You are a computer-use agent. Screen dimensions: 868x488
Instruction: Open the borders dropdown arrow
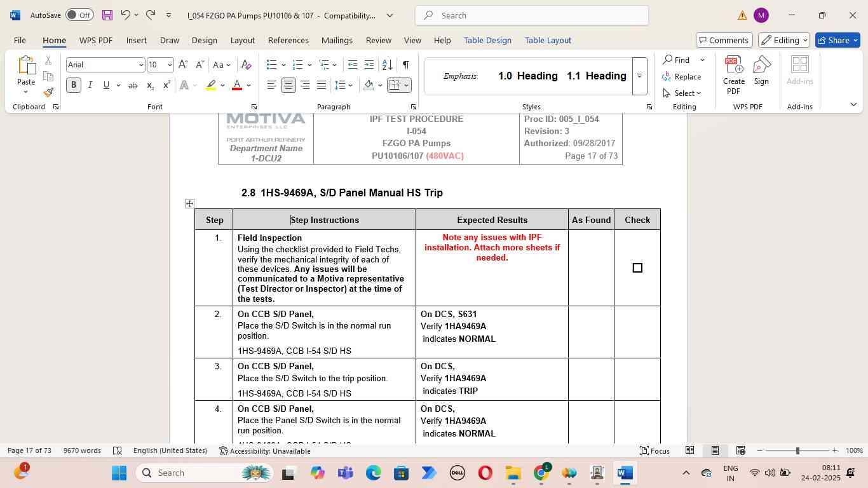[x=406, y=85]
